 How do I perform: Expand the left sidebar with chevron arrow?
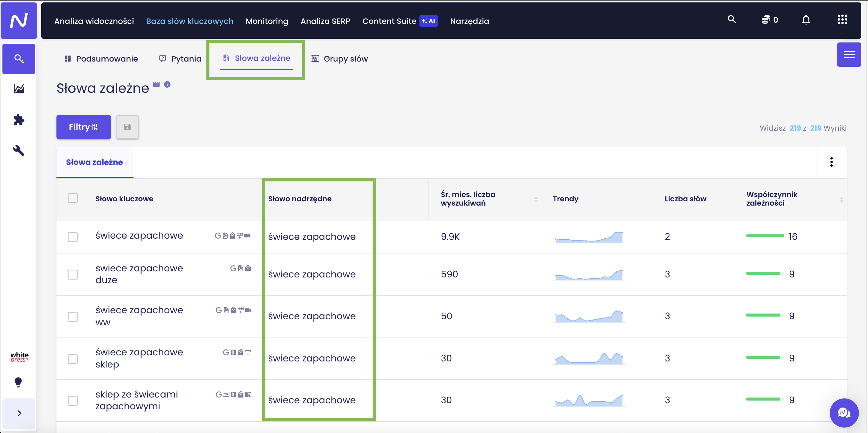click(x=19, y=413)
